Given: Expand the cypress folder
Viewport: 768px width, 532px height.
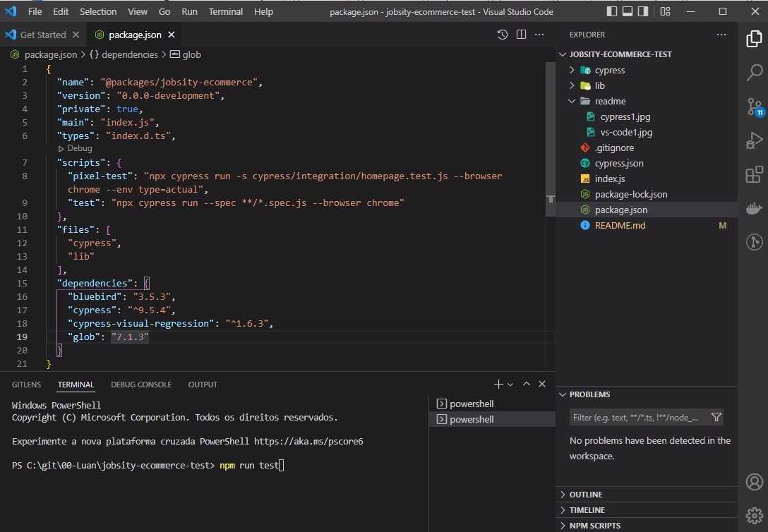Looking at the screenshot, I should click(647, 70).
